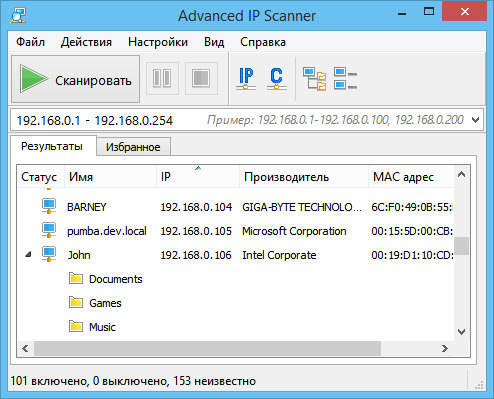Click the expand all tree icon
The image size is (494, 399).
[x=314, y=79]
